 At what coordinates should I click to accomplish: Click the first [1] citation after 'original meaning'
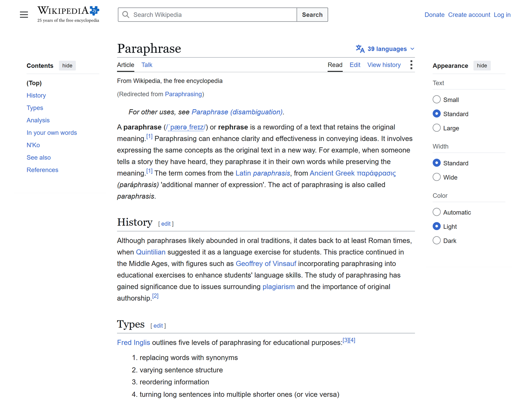pyautogui.click(x=149, y=136)
